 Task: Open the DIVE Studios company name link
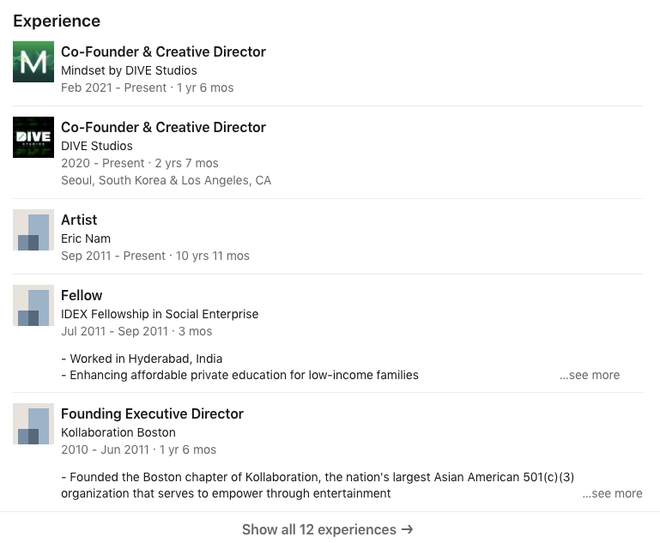(x=97, y=146)
